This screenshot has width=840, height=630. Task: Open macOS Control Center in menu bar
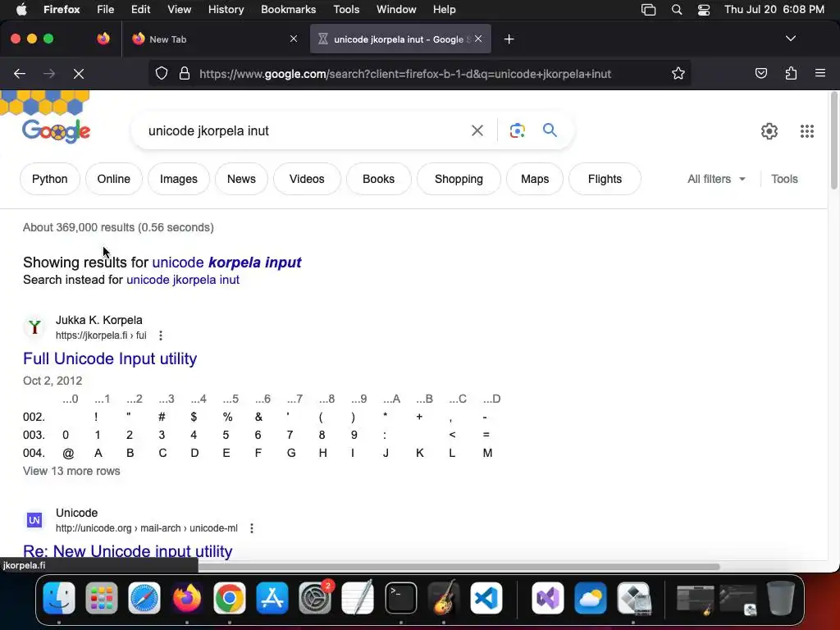click(x=703, y=9)
